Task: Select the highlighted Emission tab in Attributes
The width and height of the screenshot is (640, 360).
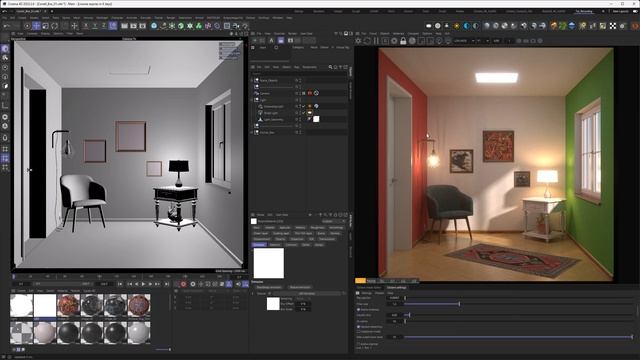Action: 259,244
